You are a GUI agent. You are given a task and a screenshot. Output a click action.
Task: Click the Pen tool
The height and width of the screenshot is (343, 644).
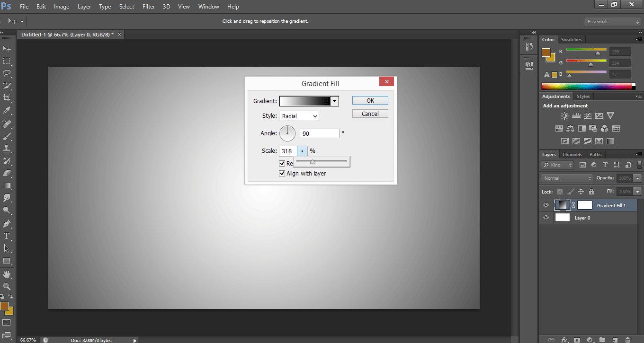tap(7, 223)
